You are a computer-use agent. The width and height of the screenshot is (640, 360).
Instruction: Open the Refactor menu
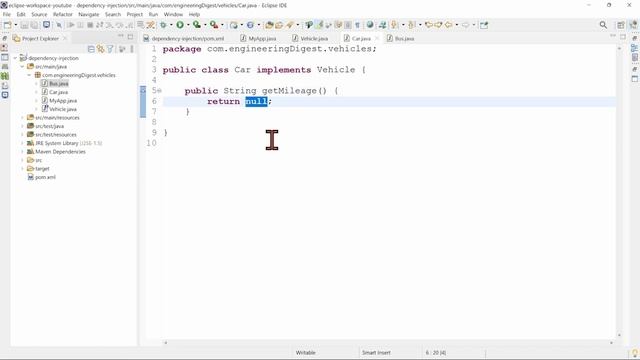(62, 14)
